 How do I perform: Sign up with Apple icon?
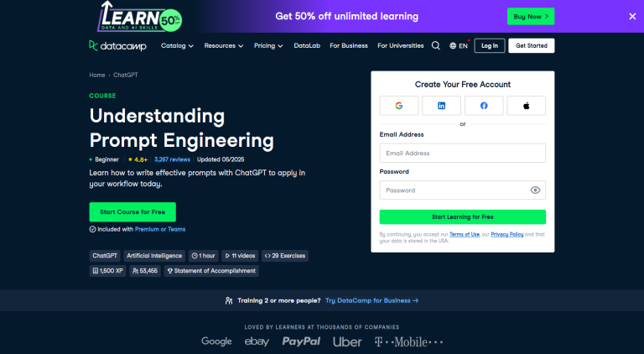526,106
